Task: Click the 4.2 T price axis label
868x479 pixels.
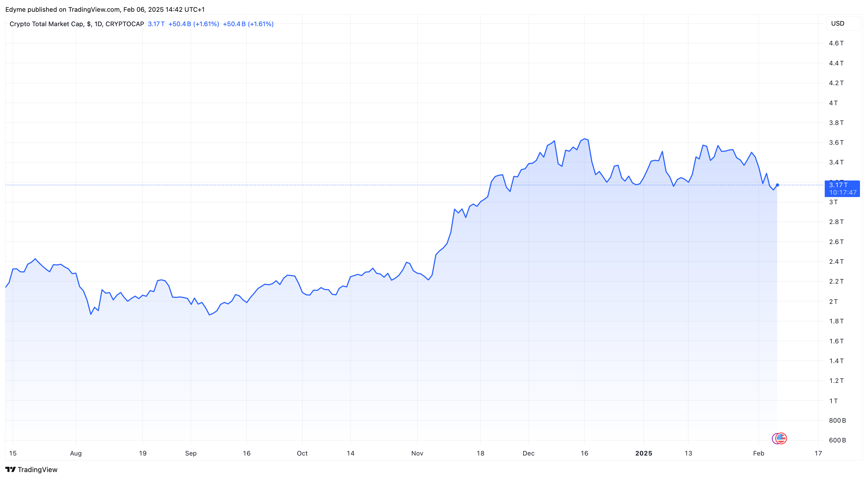Action: 836,83
